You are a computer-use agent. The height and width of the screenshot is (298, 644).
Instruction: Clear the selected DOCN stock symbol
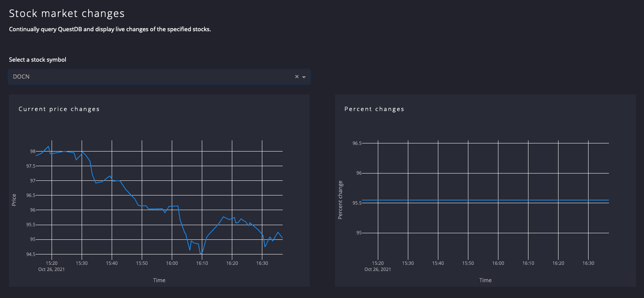(x=297, y=77)
